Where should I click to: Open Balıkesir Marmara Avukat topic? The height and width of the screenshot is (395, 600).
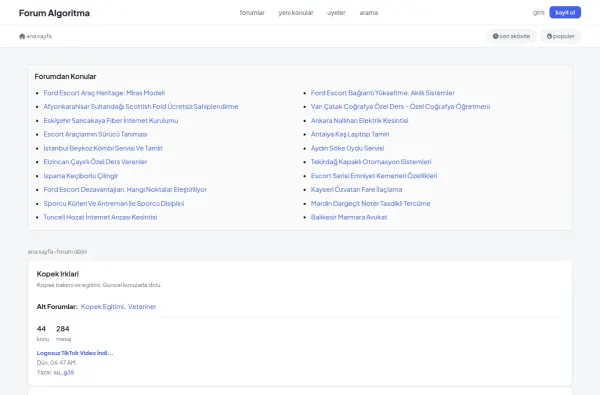coord(349,217)
